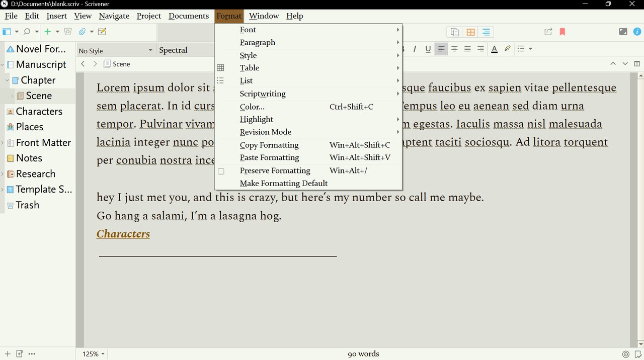Click the add folder icon in binder footer
This screenshot has width=644, height=360.
pyautogui.click(x=20, y=354)
